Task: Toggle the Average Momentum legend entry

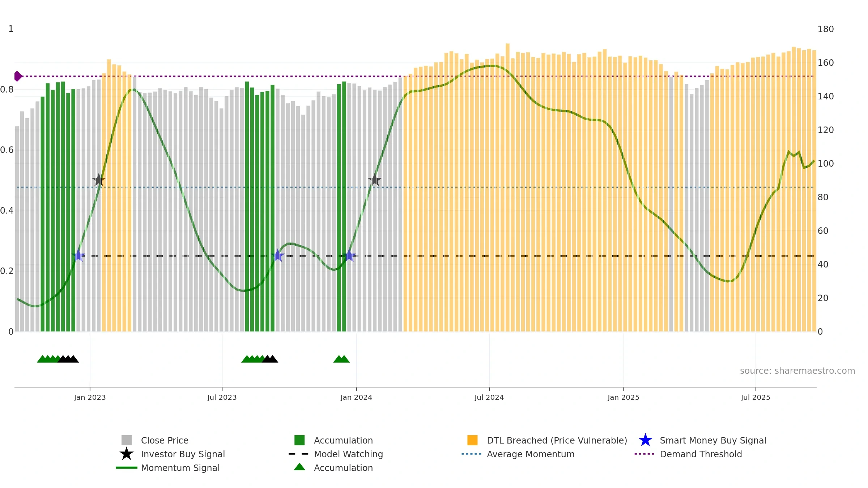Action: pos(530,454)
